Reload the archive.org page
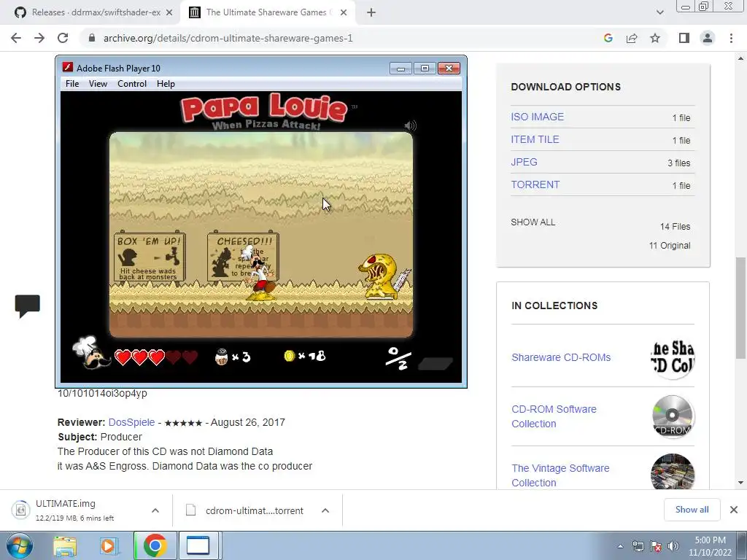747x560 pixels. 63,38
